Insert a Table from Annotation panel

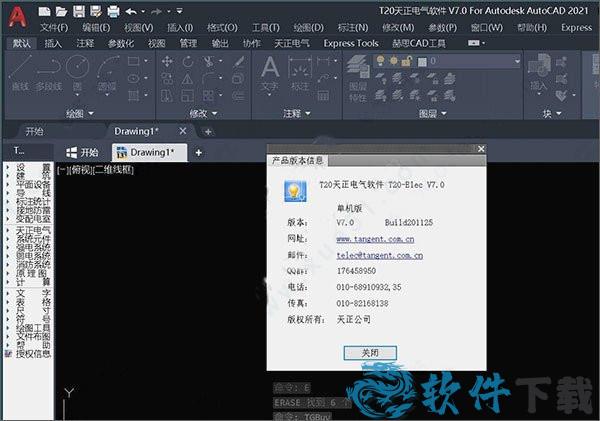pos(323,95)
